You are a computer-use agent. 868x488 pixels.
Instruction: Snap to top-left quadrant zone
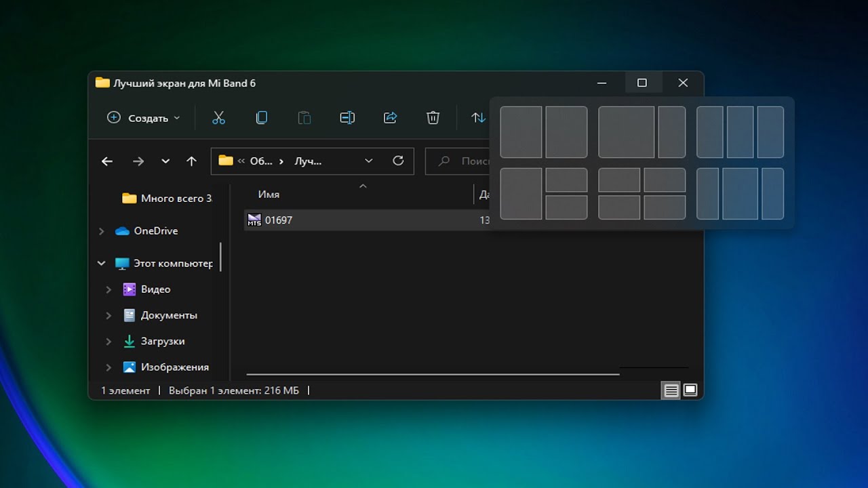pos(619,180)
